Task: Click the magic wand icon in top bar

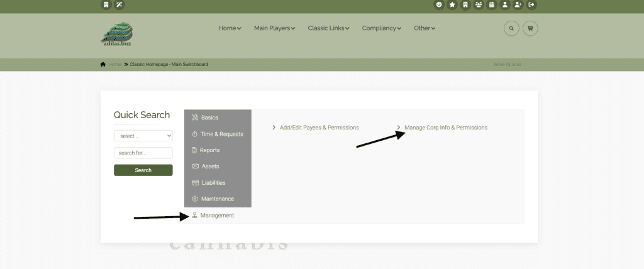Action: point(119,5)
